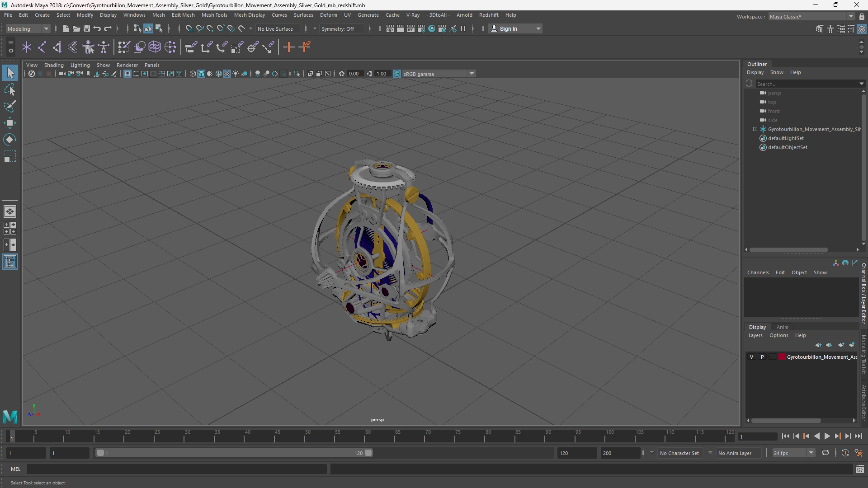This screenshot has width=868, height=488.
Task: Toggle textured display in viewport toolbar
Action: 227,74
